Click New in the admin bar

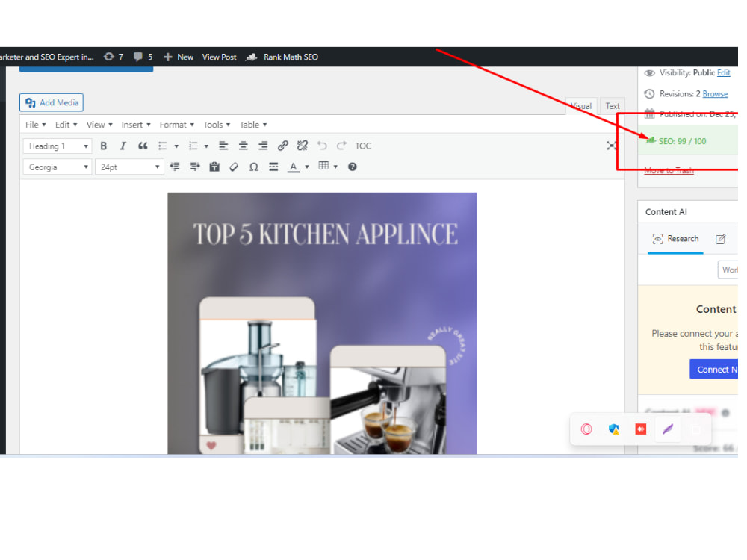[179, 57]
